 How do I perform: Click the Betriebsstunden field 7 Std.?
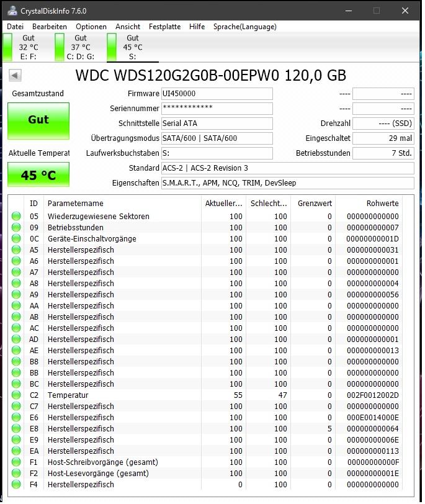coord(383,153)
